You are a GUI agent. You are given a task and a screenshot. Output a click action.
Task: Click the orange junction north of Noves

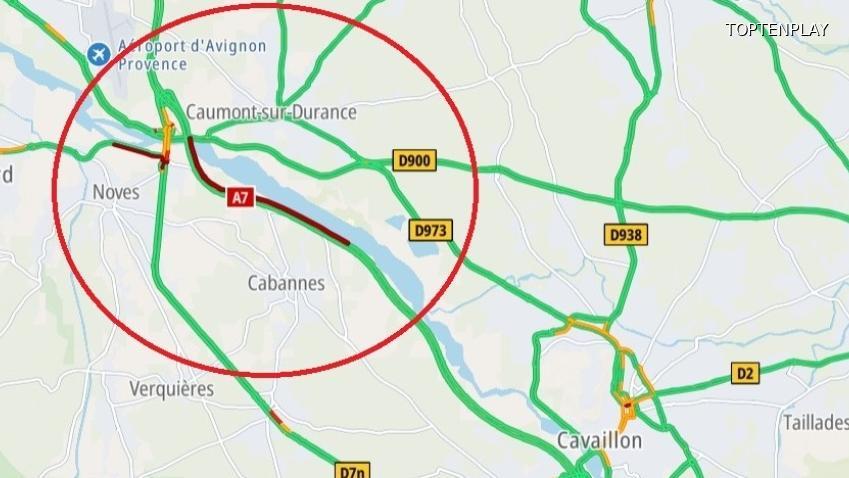[x=167, y=130]
